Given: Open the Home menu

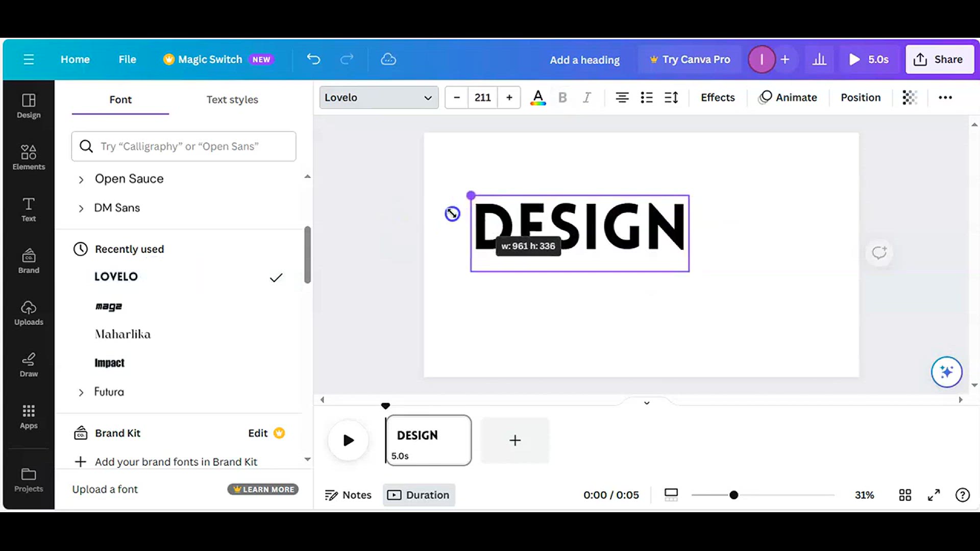Looking at the screenshot, I should [x=75, y=59].
